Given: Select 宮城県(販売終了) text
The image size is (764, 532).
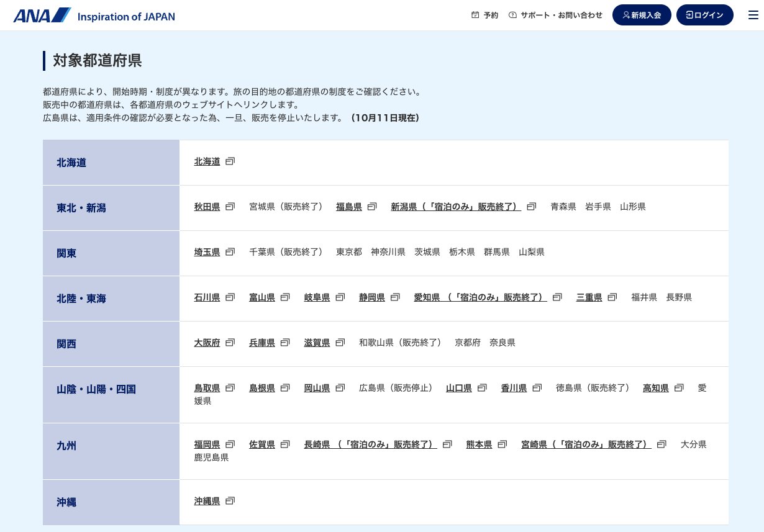Looking at the screenshot, I should coord(286,207).
